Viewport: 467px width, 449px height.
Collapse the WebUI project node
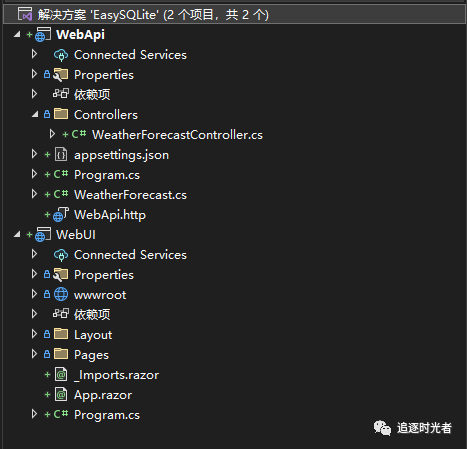point(17,235)
